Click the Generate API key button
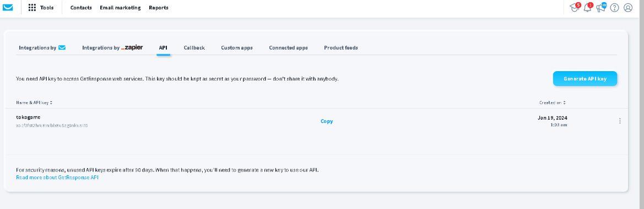The height and width of the screenshot is (209, 644). pos(585,78)
